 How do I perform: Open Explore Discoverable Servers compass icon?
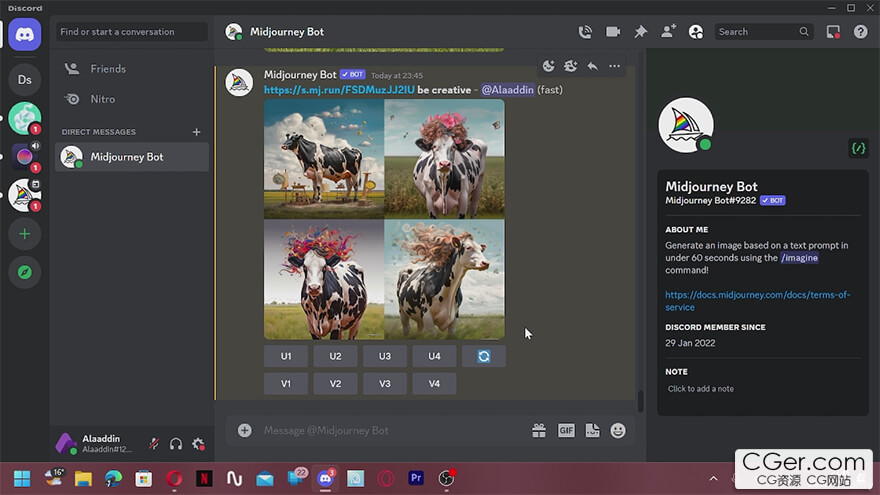[x=25, y=273]
